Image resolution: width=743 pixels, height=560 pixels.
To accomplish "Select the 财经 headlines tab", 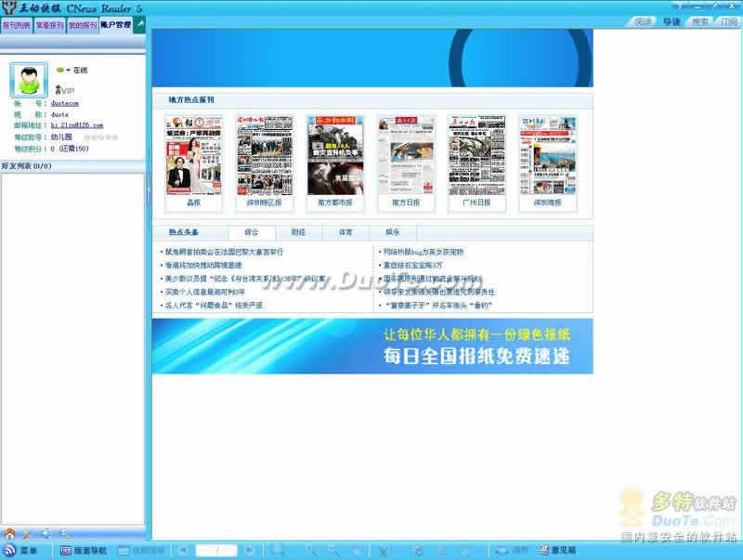I will (298, 232).
